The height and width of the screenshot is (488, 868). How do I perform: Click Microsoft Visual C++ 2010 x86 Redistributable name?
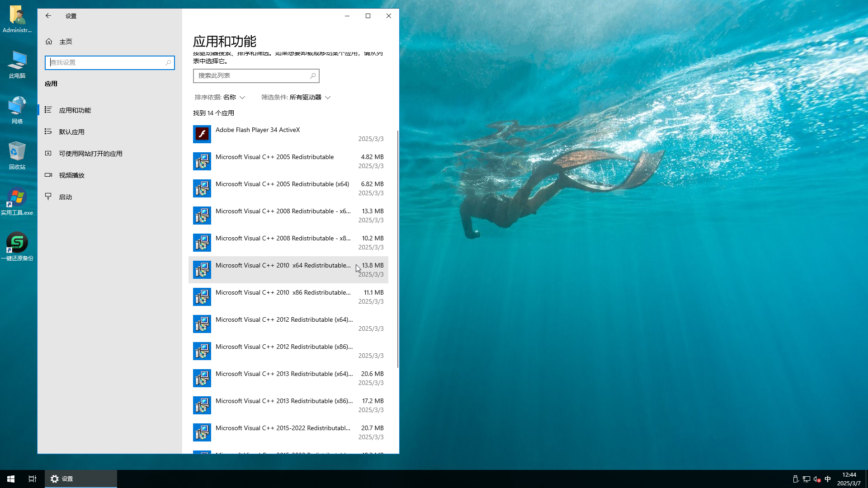[283, 292]
